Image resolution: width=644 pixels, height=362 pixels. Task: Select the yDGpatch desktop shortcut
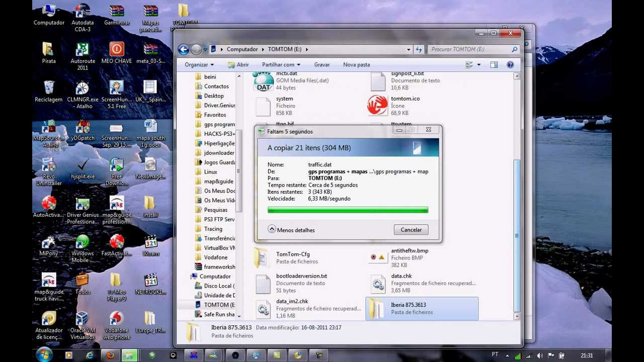click(83, 130)
